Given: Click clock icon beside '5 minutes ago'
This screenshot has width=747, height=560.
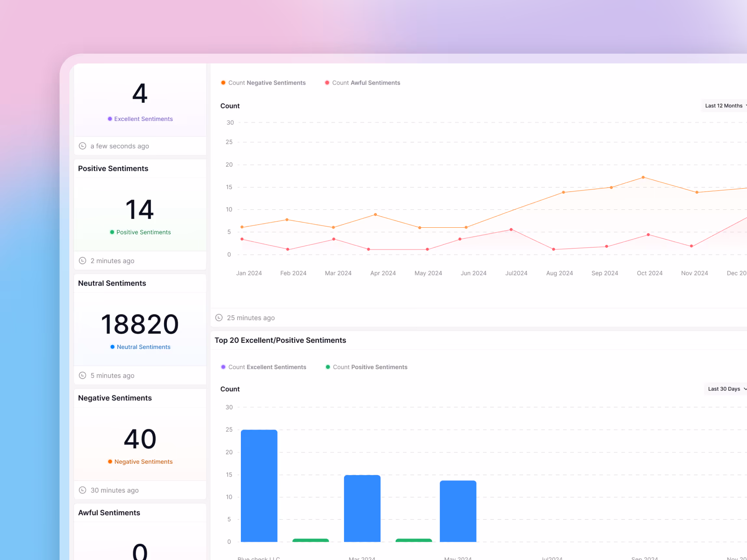Looking at the screenshot, I should click(82, 376).
